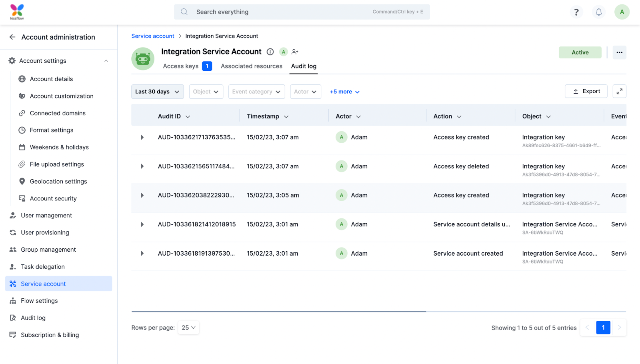
Task: Expand the AUD-1033621713763535 row
Action: [142, 137]
